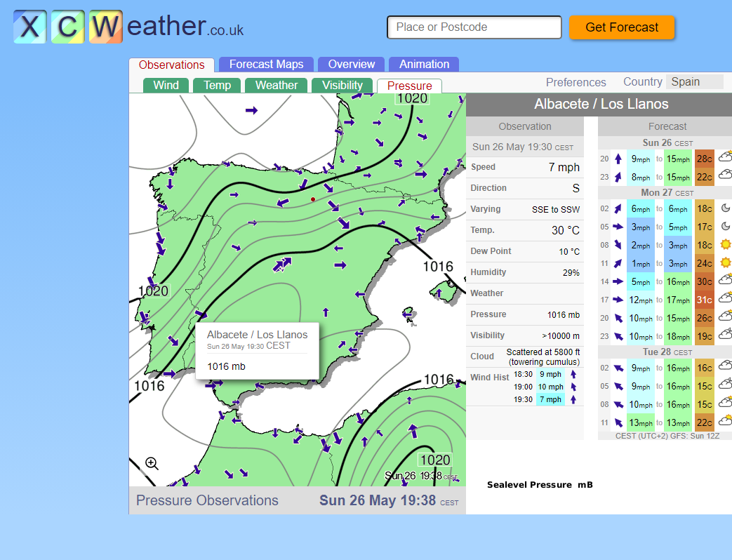Screen dimensions: 732x560
Task: Open the Animation tab
Action: point(424,65)
